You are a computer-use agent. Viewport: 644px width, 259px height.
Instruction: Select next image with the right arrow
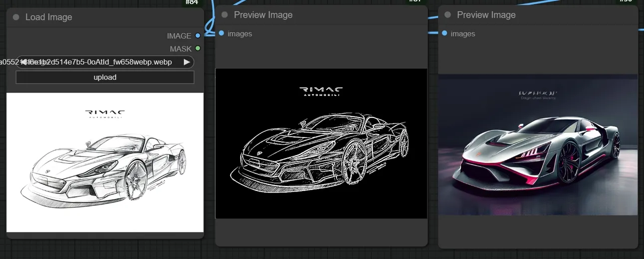[187, 62]
